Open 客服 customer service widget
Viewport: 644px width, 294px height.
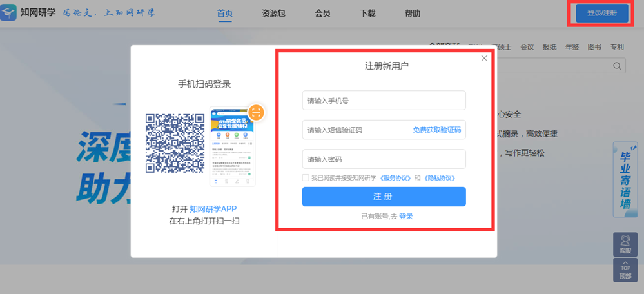click(x=625, y=244)
